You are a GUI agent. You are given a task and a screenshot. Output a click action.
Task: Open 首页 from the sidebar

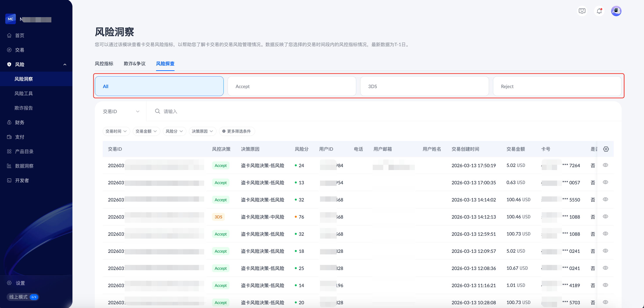20,36
